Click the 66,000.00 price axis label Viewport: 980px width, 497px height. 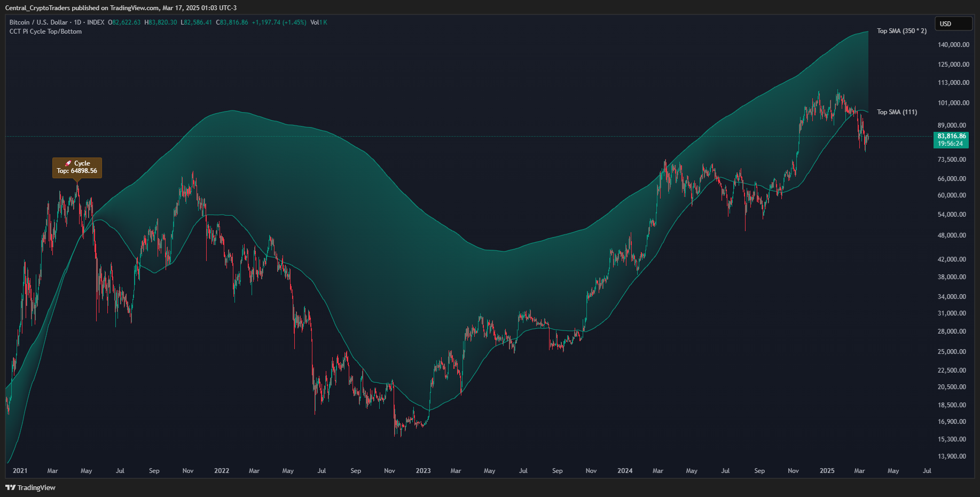point(952,179)
